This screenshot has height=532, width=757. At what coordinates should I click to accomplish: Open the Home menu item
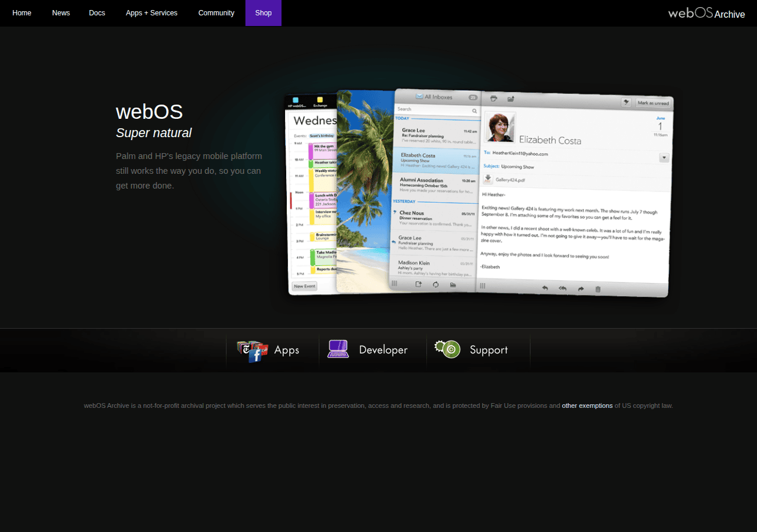point(22,13)
